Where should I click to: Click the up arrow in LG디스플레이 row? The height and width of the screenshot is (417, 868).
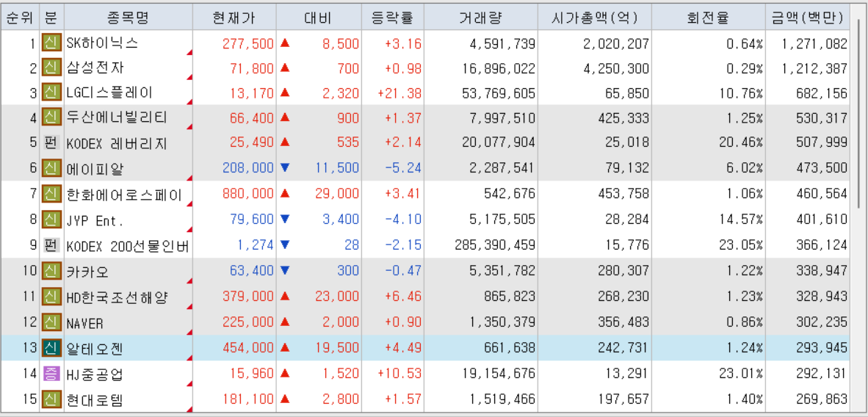click(285, 91)
